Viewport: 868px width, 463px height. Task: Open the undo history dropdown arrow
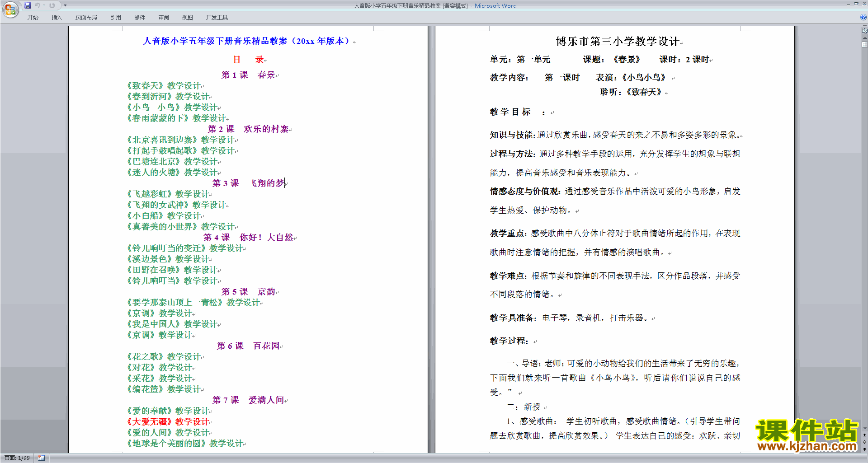pyautogui.click(x=44, y=5)
